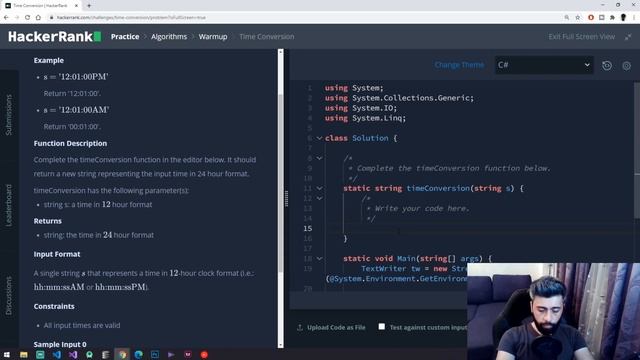Click the timeConversion method name in code
The height and width of the screenshot is (360, 640).
[438, 188]
